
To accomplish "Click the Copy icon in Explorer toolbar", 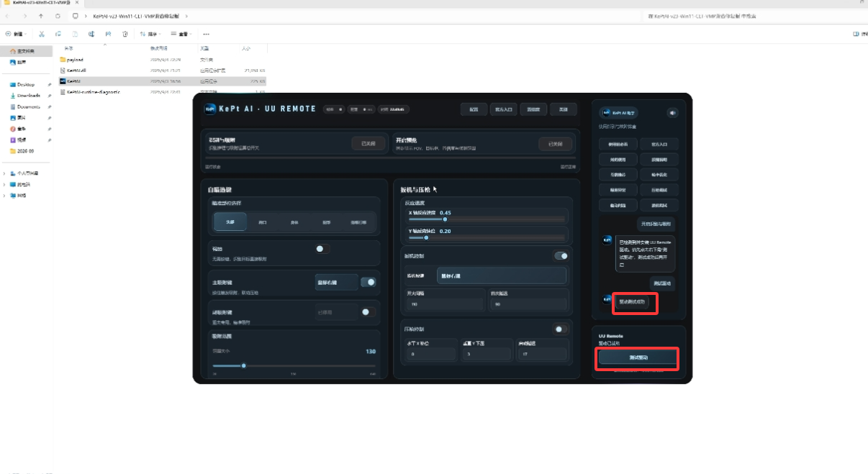I will pos(58,34).
